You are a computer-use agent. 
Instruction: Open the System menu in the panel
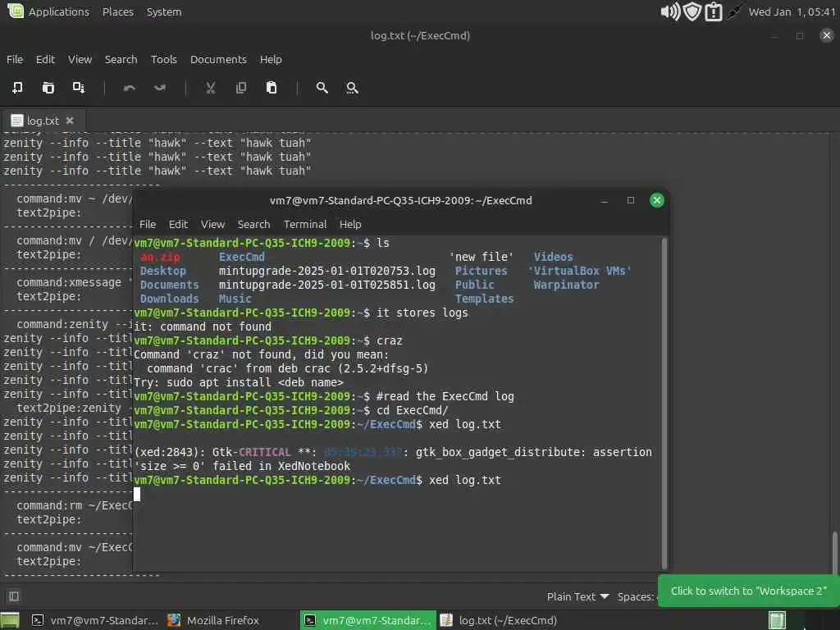pyautogui.click(x=164, y=11)
